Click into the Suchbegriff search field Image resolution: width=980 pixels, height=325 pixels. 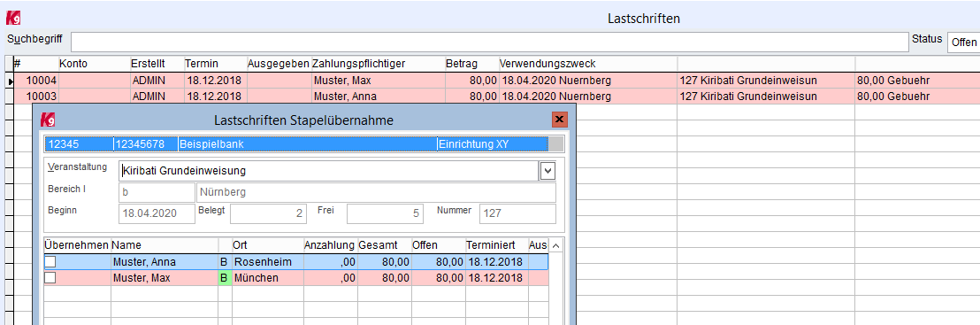click(x=489, y=42)
